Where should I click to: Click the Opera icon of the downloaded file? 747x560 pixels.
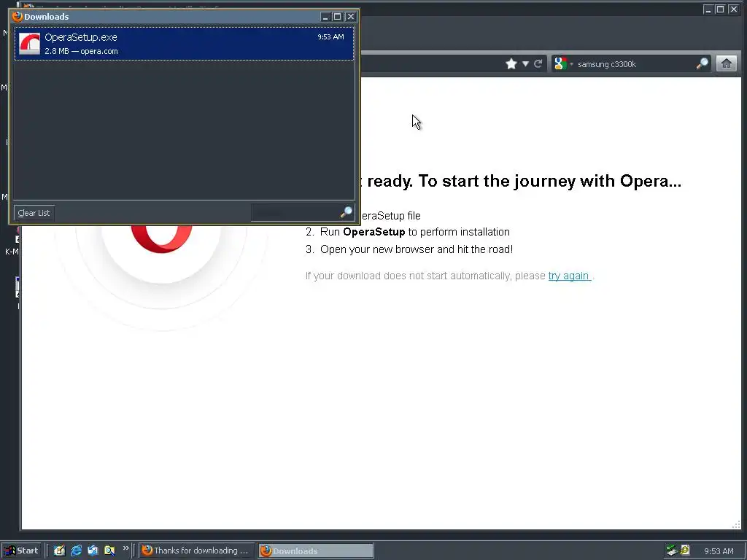tap(29, 44)
